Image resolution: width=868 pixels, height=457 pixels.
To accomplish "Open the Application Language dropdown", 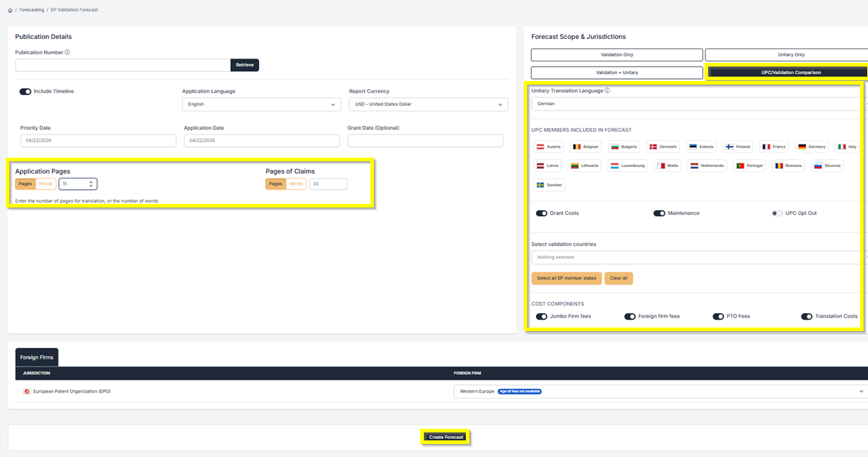I will [261, 104].
